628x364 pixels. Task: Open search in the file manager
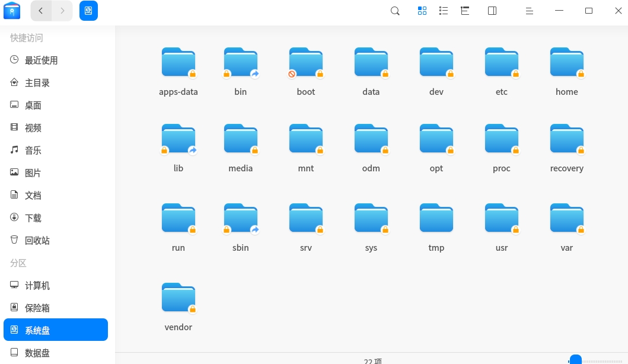(x=395, y=10)
